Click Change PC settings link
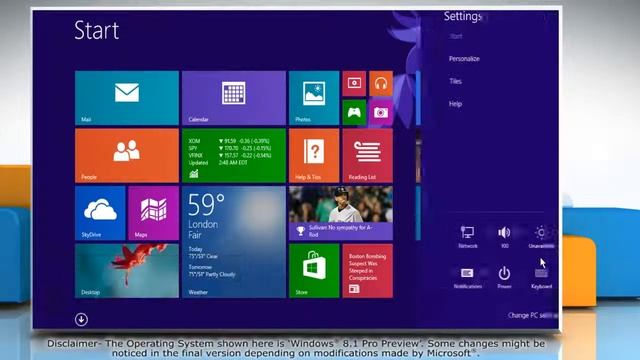 pyautogui.click(x=533, y=315)
